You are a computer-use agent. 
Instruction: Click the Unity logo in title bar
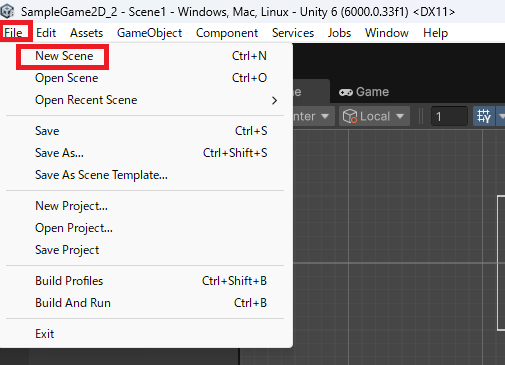click(x=7, y=11)
